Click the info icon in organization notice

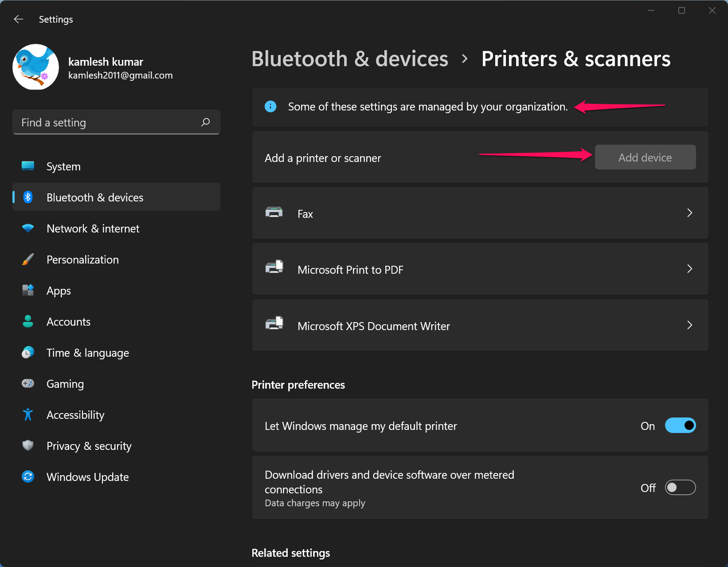tap(270, 106)
